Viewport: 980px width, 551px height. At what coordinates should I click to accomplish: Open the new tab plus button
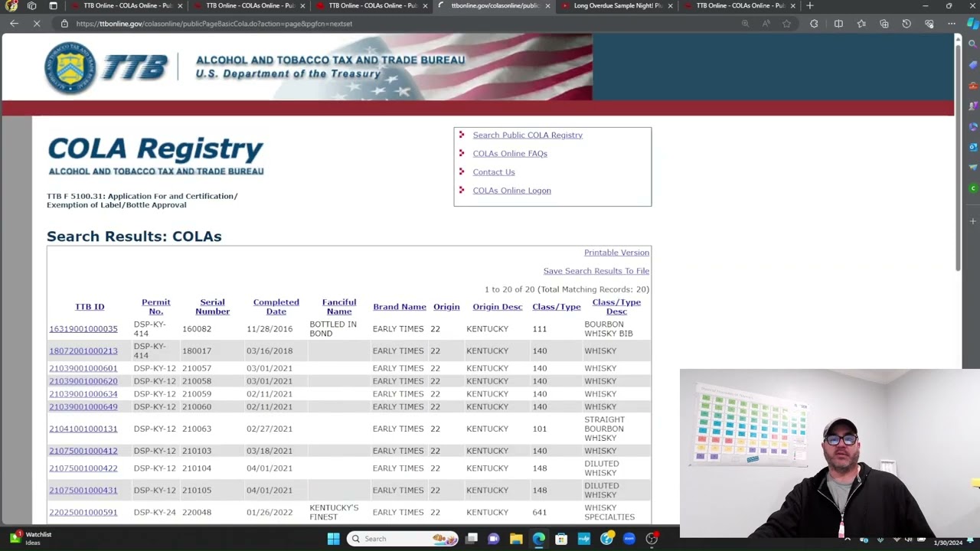[x=810, y=5]
